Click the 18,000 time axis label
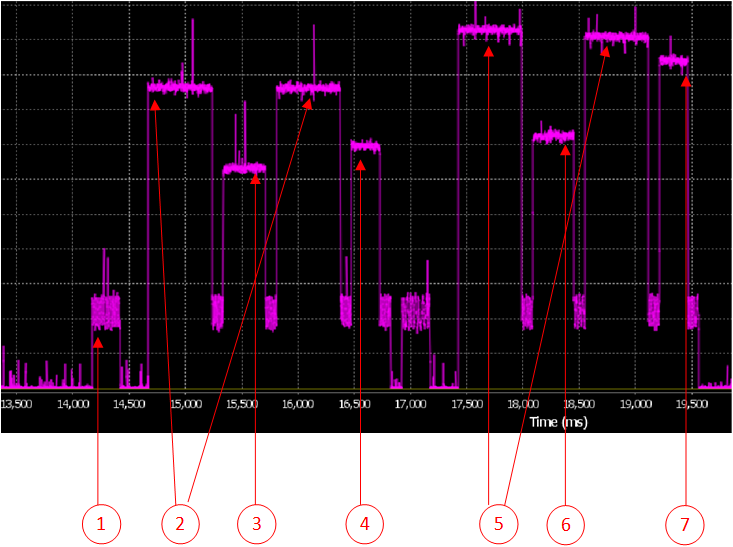This screenshot has width=733, height=547. [x=523, y=404]
